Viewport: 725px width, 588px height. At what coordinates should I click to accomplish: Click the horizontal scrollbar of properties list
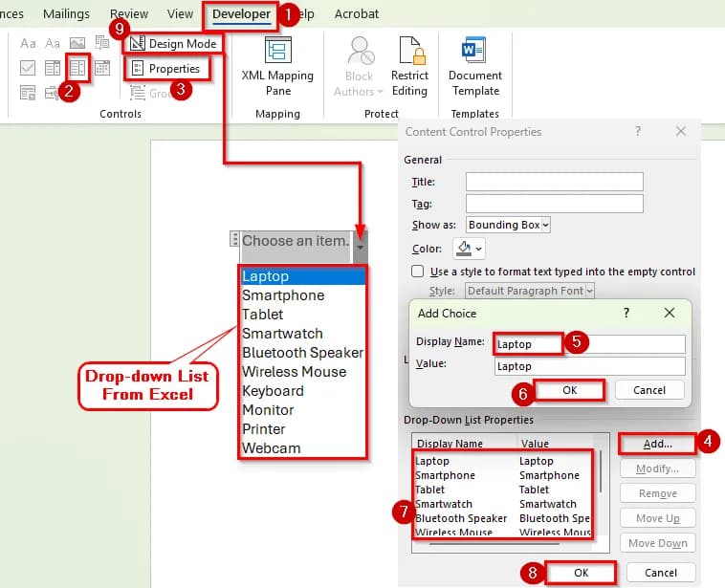point(494,544)
